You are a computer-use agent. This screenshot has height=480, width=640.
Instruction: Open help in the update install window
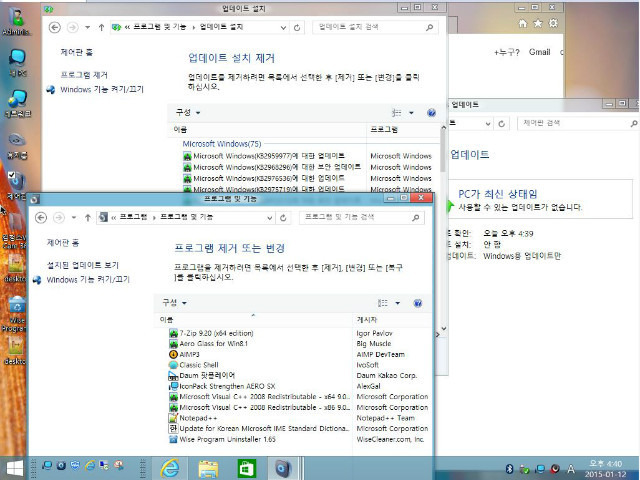(x=431, y=113)
